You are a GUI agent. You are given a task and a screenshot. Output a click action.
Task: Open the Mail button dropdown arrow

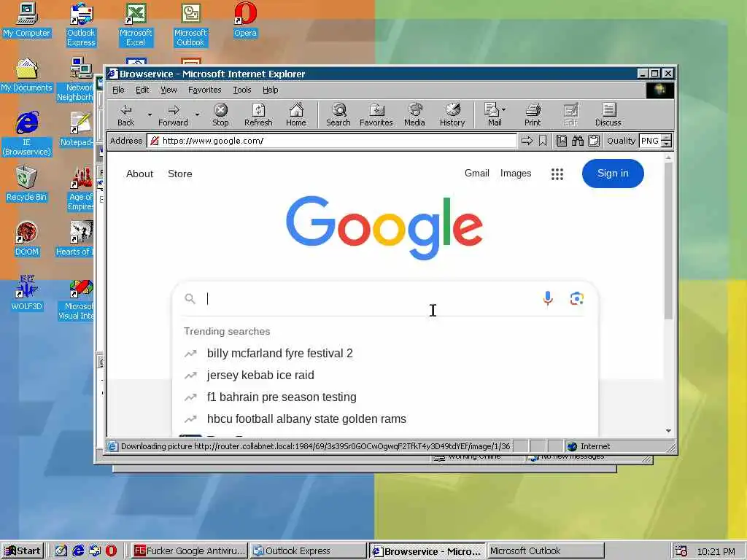(x=504, y=109)
